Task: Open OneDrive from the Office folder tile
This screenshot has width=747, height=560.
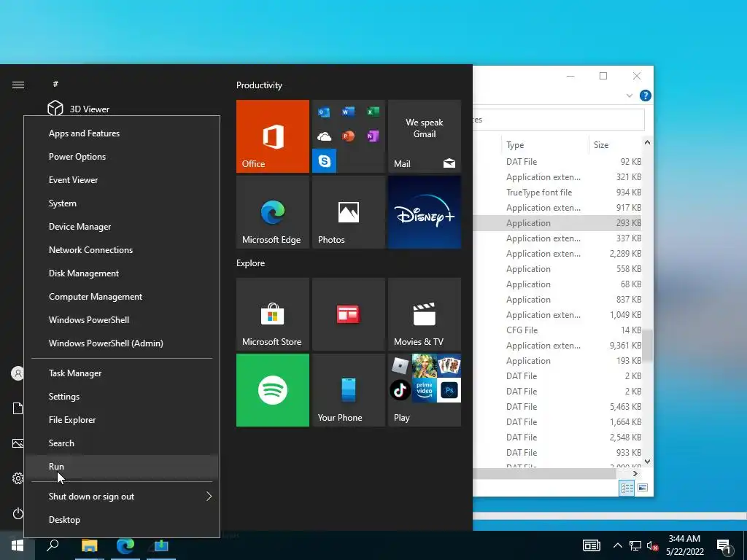Action: tap(324, 136)
